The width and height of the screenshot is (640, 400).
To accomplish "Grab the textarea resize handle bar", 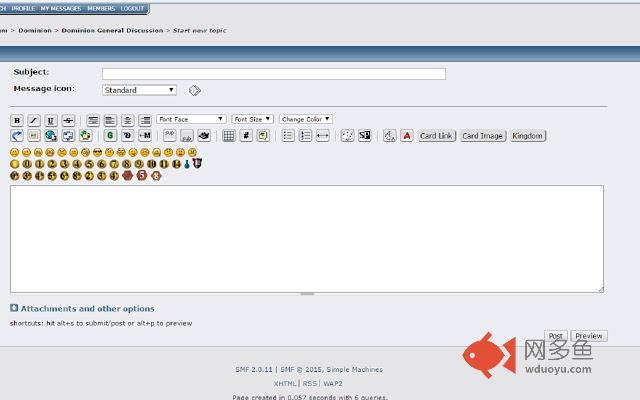I will (x=307, y=293).
